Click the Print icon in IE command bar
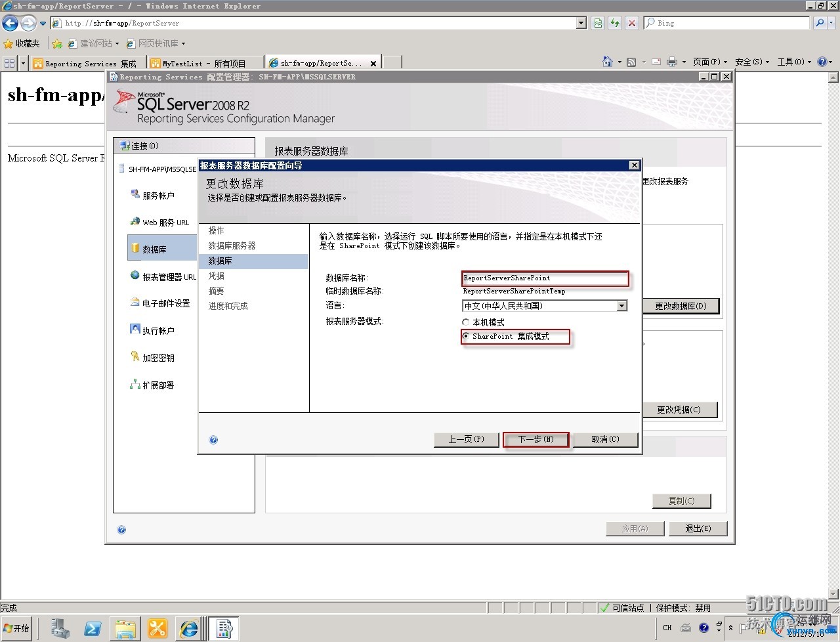840x642 pixels. (x=672, y=62)
